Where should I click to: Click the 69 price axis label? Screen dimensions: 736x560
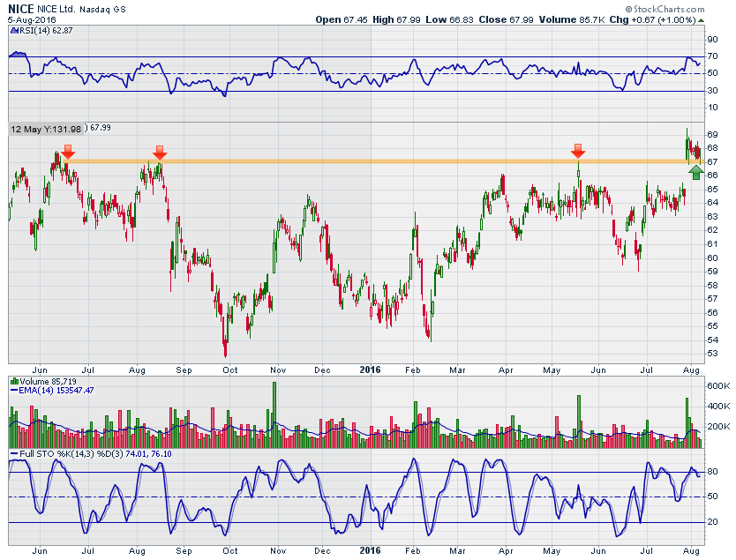[x=712, y=135]
